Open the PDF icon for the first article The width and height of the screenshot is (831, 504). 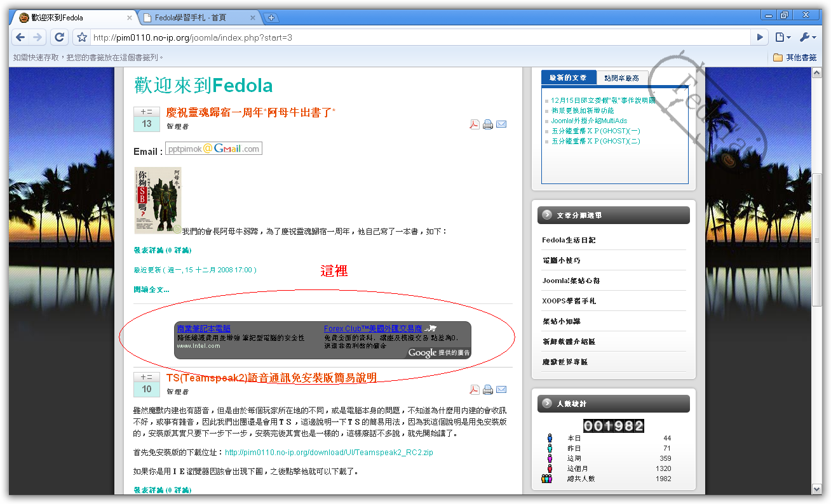[474, 124]
